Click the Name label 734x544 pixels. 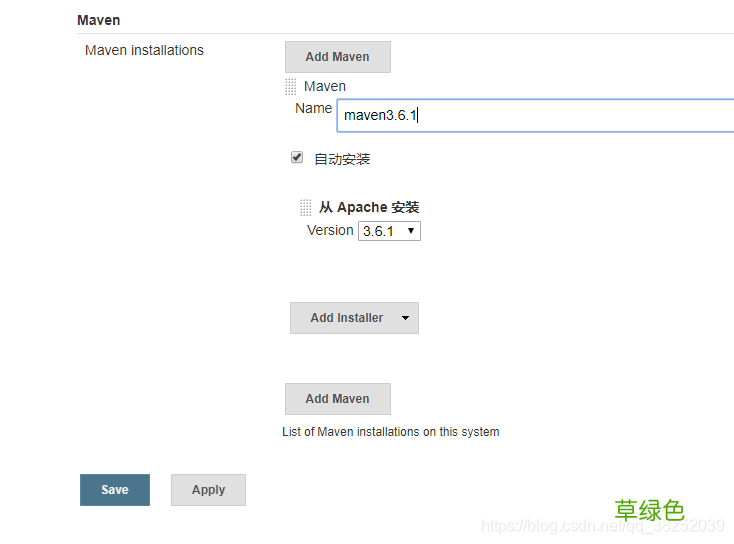click(x=313, y=108)
